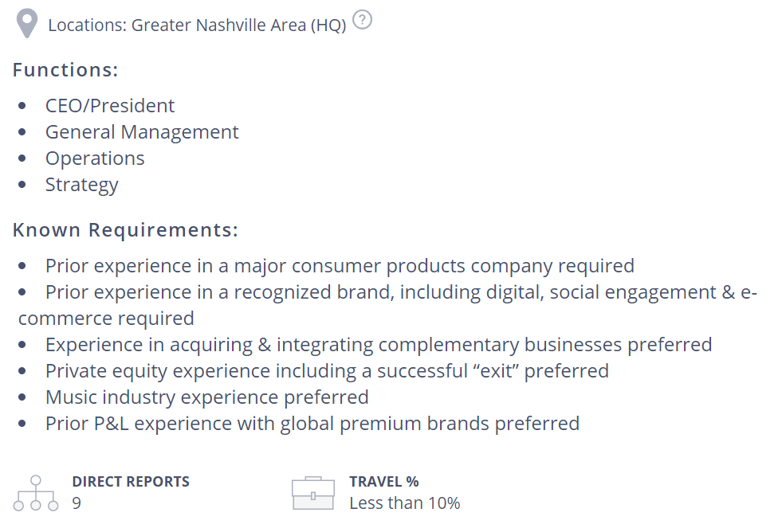The image size is (778, 532).
Task: Click the Prior P&L experience requirement
Action: coord(312,424)
